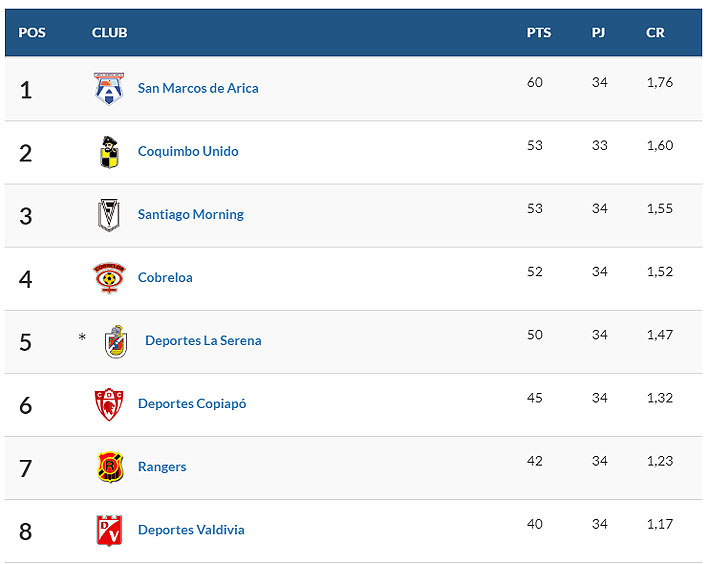The height and width of the screenshot is (564, 710).
Task: Select the Cobreloa team name
Action: (165, 277)
